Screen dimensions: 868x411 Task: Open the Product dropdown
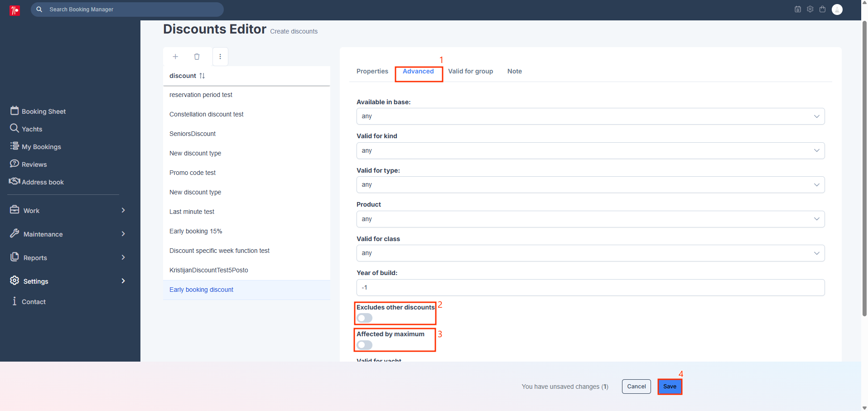[x=590, y=219]
